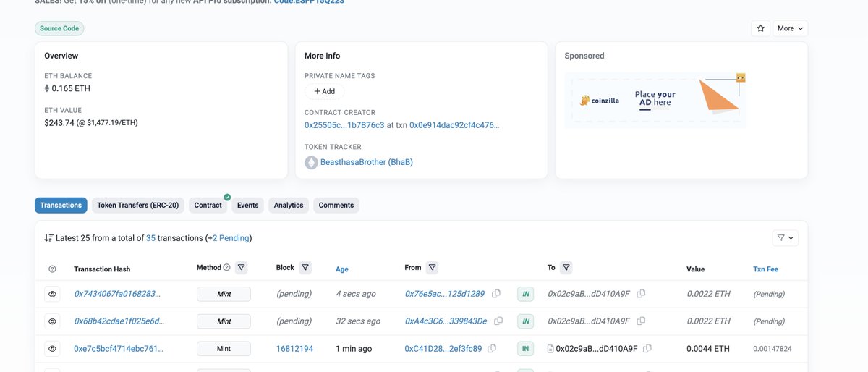View the 2 Pending transactions link

(x=230, y=238)
